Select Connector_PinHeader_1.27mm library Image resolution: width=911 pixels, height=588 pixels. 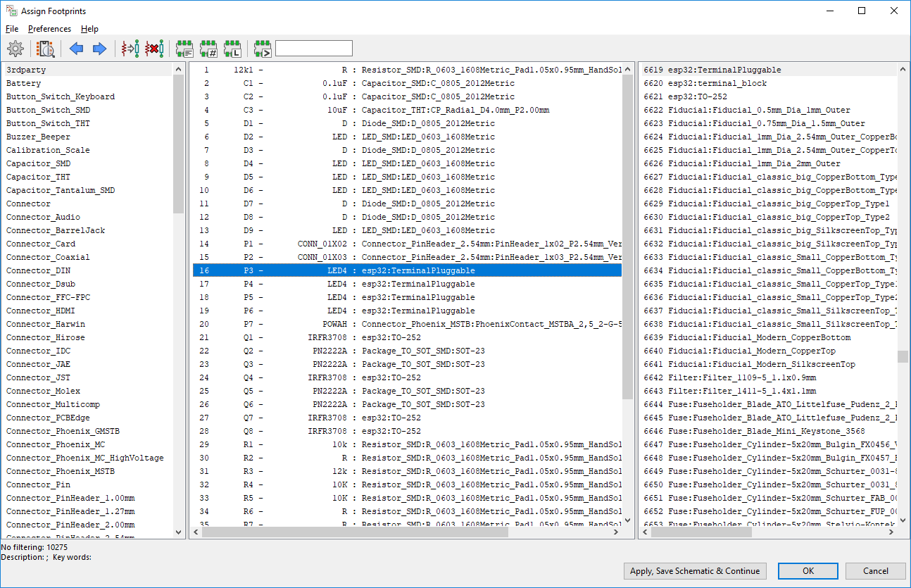[88, 511]
